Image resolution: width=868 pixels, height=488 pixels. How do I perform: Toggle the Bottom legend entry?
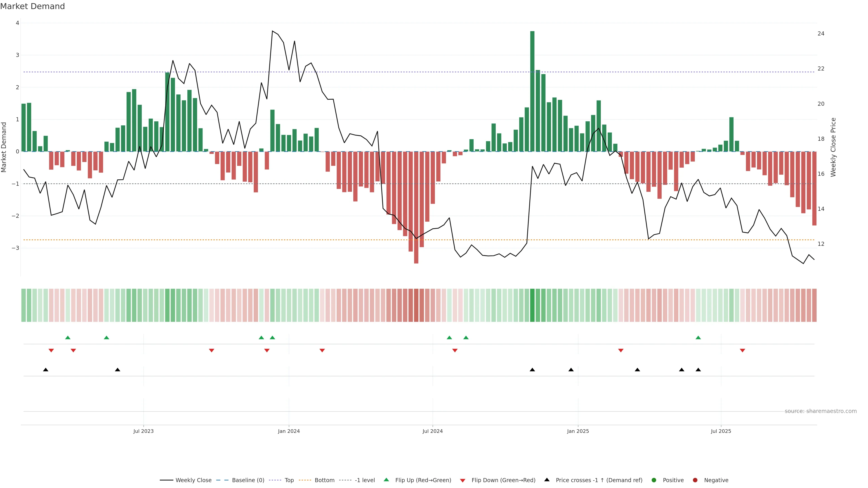coord(324,480)
